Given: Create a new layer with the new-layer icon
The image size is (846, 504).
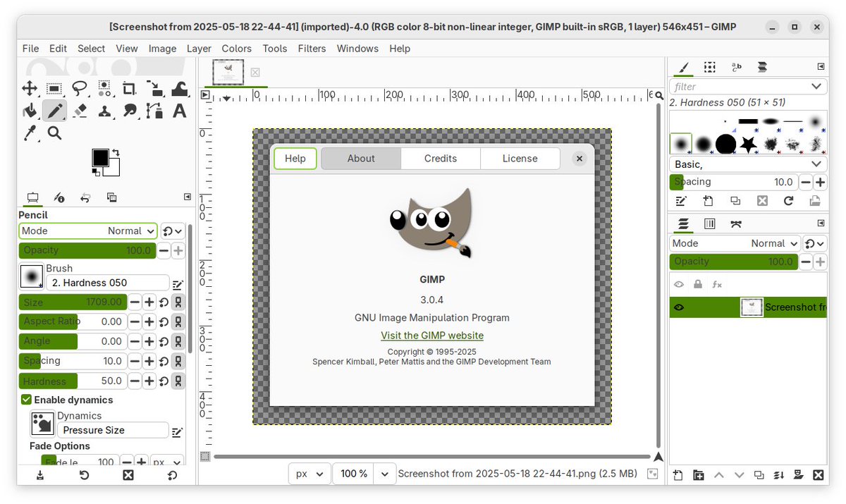Looking at the screenshot, I should [x=677, y=475].
